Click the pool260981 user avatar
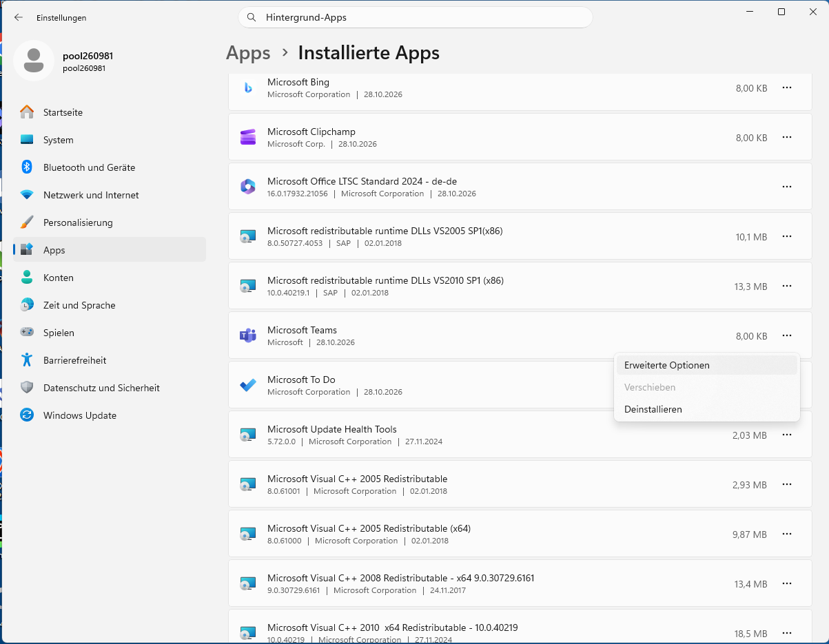Screen dimensions: 829x644 coord(34,61)
